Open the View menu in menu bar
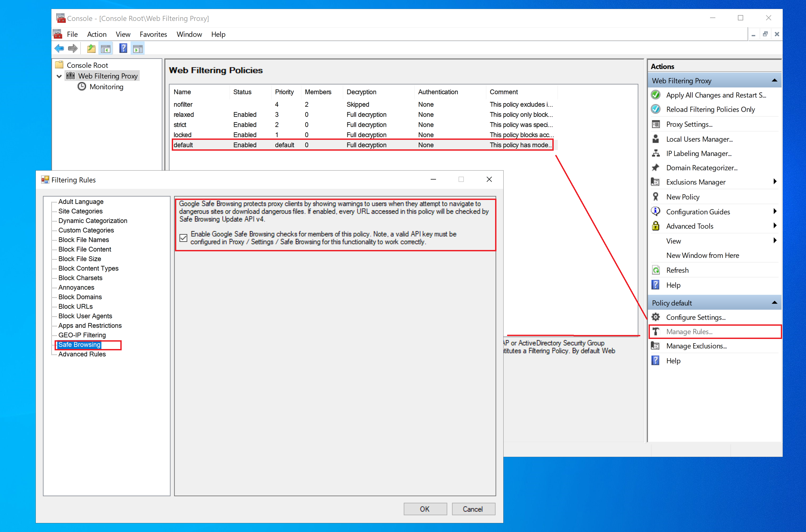 click(x=123, y=34)
